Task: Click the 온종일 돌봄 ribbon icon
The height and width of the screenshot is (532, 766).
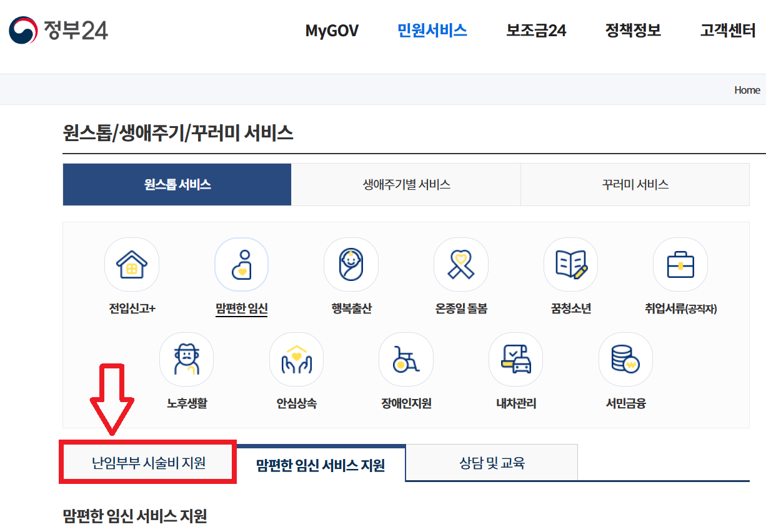Action: 461,265
